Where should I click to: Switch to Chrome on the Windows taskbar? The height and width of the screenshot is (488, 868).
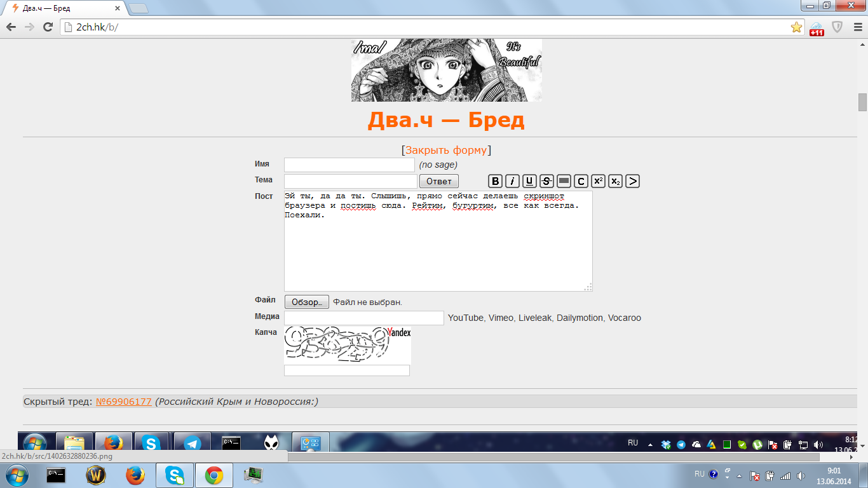(214, 475)
